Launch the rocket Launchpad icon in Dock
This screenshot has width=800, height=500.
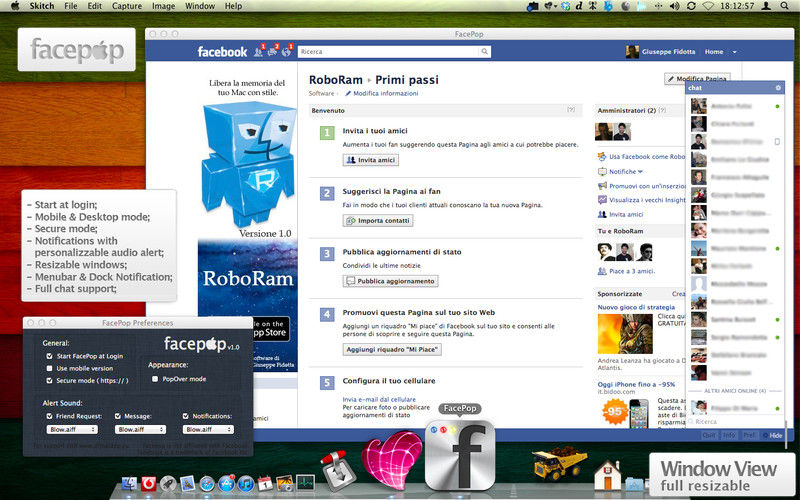(x=168, y=483)
